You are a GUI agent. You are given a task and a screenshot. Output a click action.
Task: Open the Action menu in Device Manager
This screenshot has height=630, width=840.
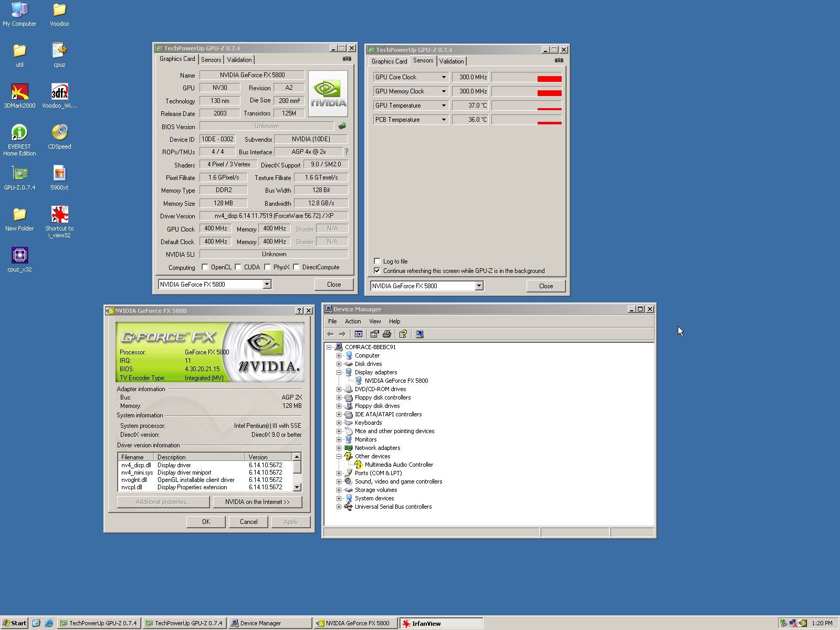tap(353, 321)
